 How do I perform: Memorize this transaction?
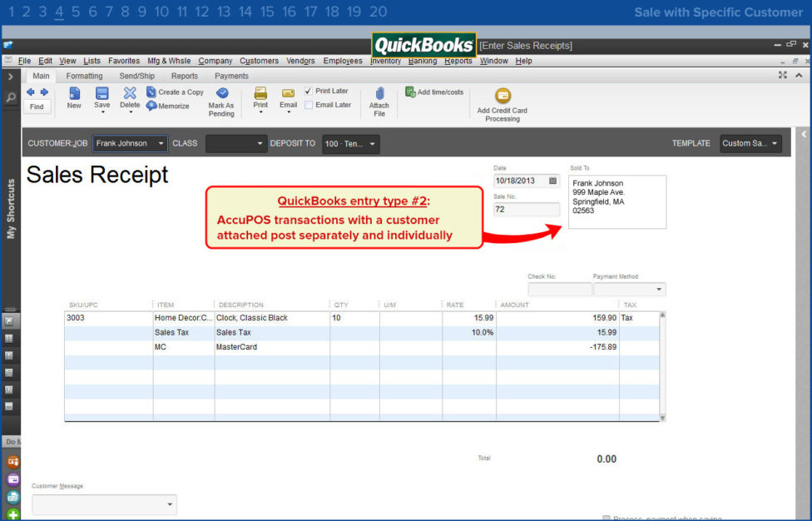168,106
